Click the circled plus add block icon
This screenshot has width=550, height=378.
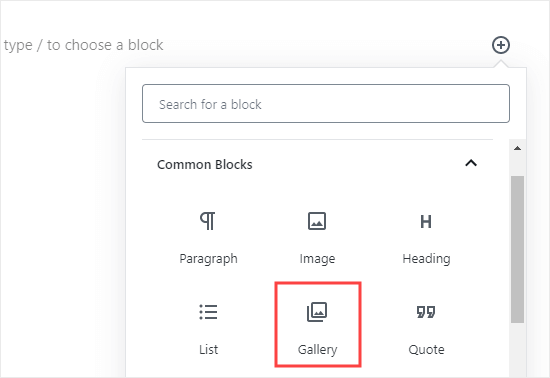click(x=501, y=45)
